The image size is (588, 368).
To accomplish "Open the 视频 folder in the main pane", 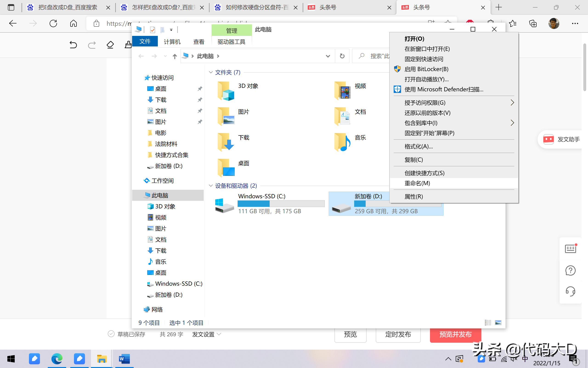I will [x=342, y=91].
